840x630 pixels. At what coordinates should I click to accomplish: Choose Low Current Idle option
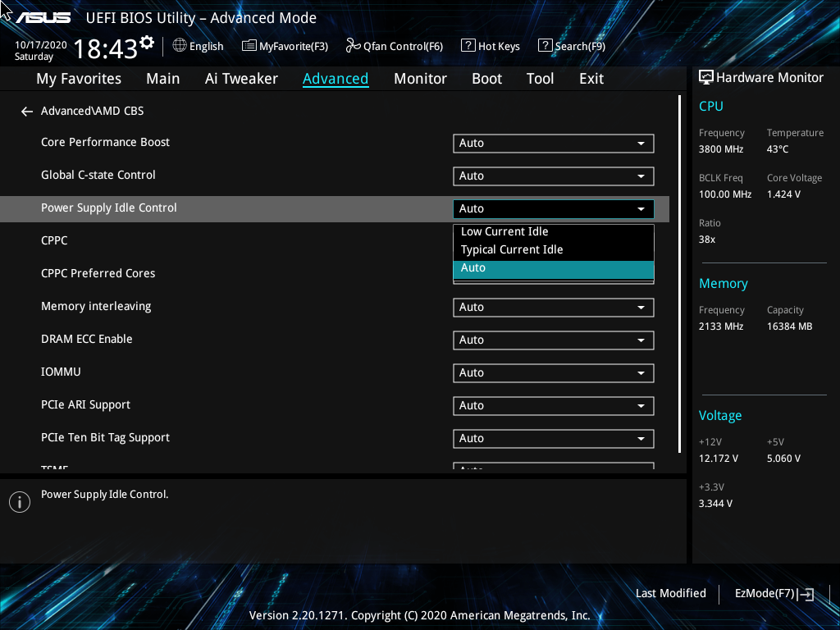point(554,231)
